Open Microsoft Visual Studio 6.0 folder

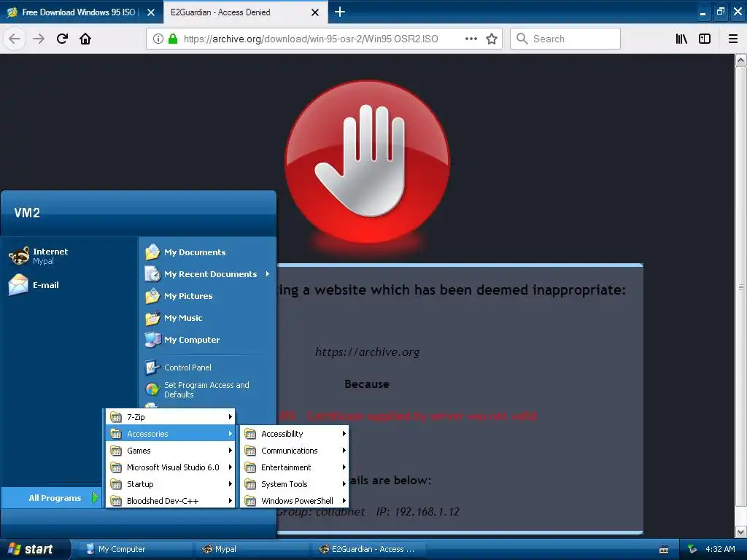point(171,467)
